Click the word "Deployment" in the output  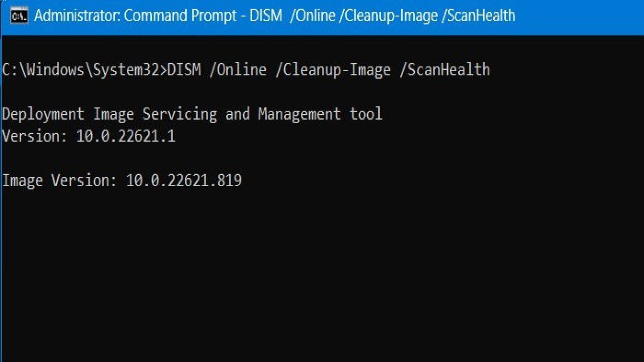tap(43, 114)
